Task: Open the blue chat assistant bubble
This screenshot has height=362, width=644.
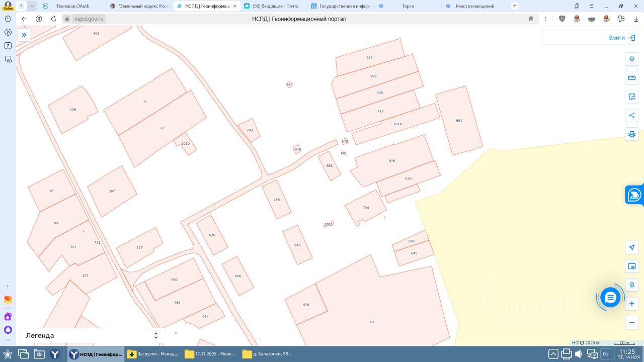Action: [610, 298]
